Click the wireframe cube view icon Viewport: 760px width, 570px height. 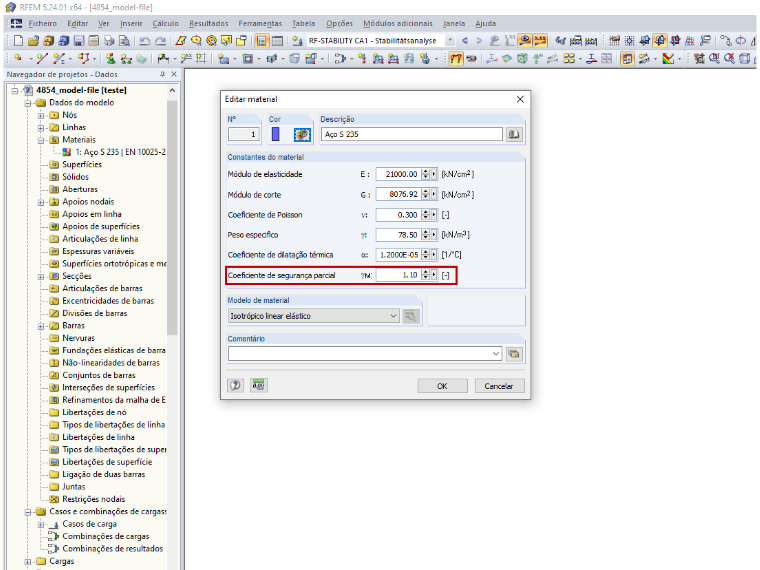745,59
